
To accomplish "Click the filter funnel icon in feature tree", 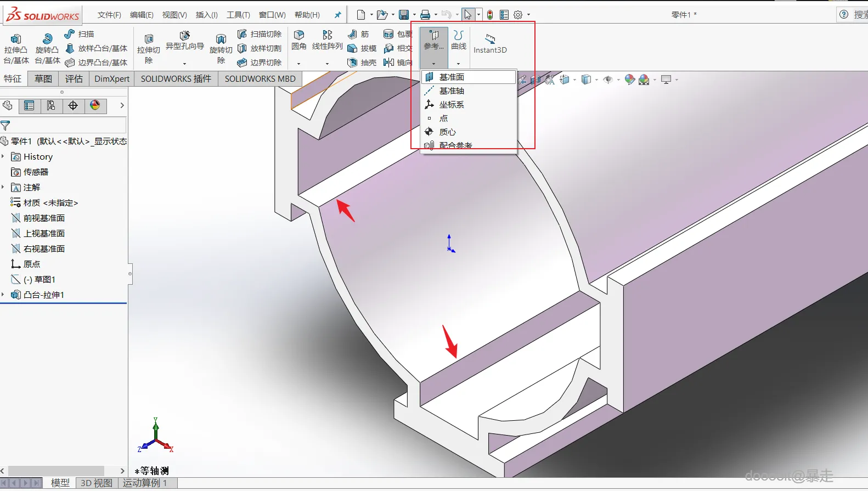I will 5,125.
